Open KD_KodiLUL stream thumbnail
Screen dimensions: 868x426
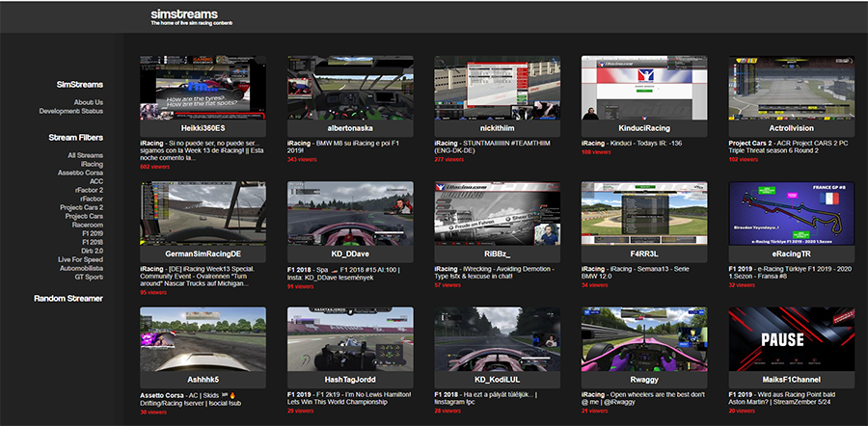(497, 339)
